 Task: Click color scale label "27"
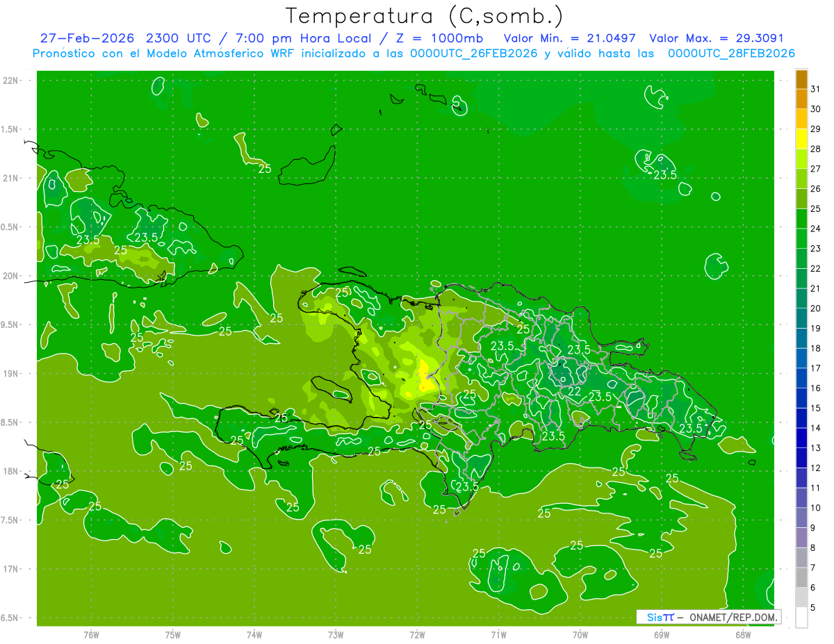point(816,169)
